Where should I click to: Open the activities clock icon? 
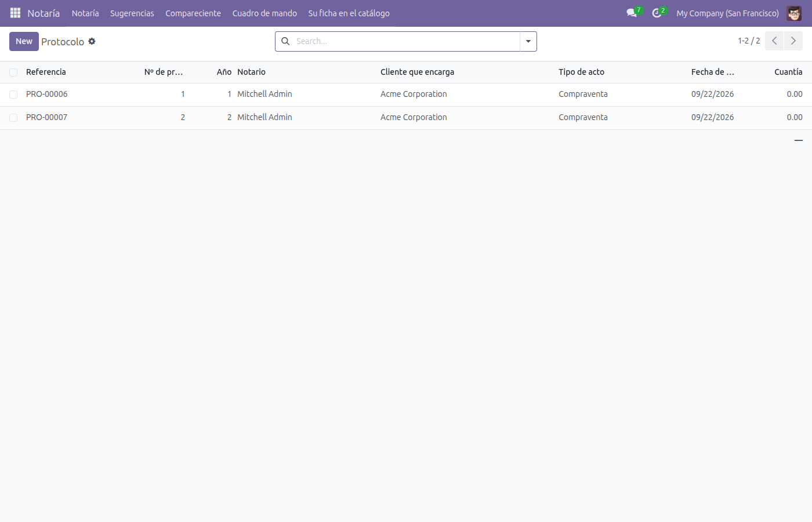657,13
